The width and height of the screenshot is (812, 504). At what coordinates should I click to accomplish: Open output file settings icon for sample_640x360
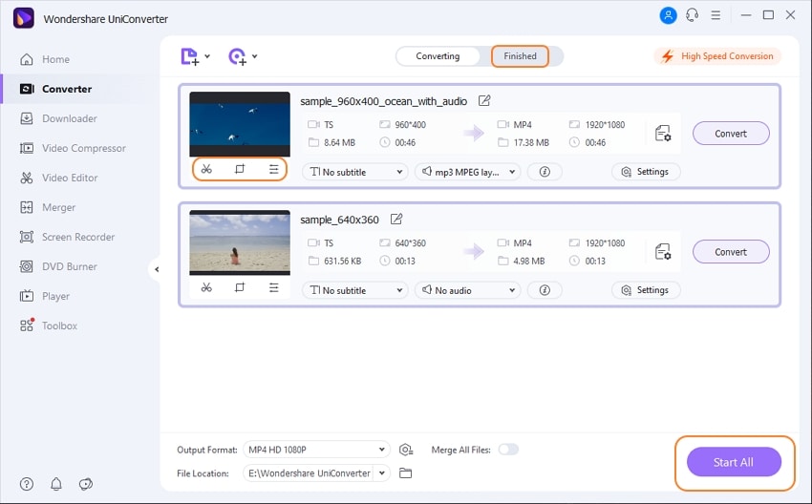point(663,252)
